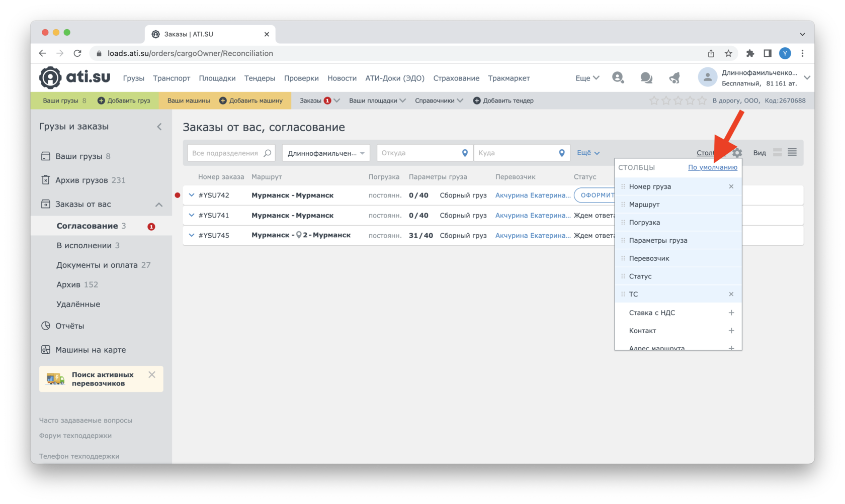Viewport: 845px width, 504px height.
Task: Open account menu chevron near profile
Action: [x=807, y=77]
